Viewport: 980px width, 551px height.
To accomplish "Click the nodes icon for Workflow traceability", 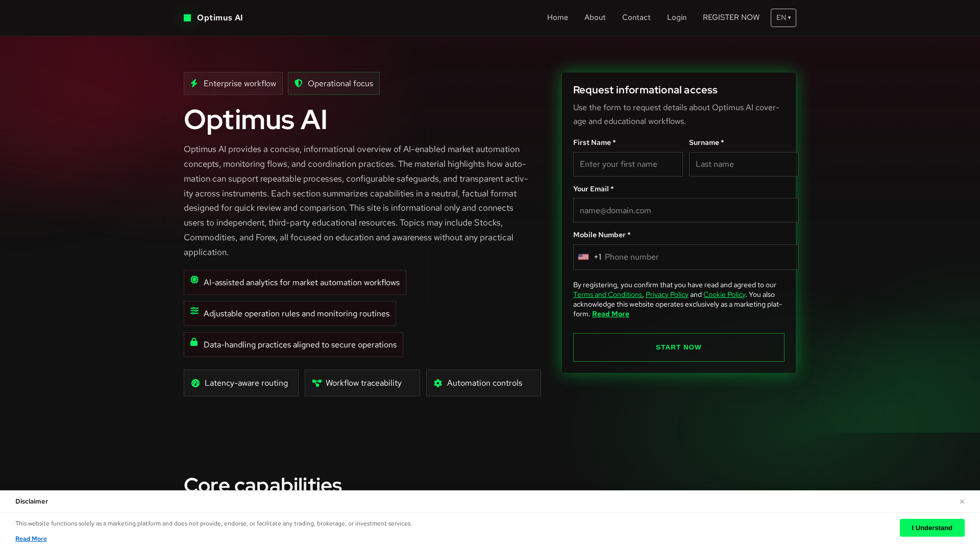I will (317, 383).
